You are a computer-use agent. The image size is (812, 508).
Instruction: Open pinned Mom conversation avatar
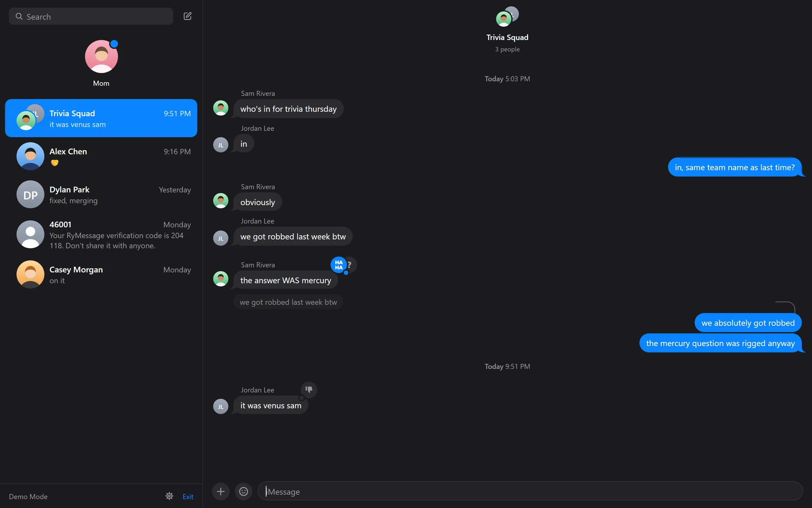coord(101,57)
